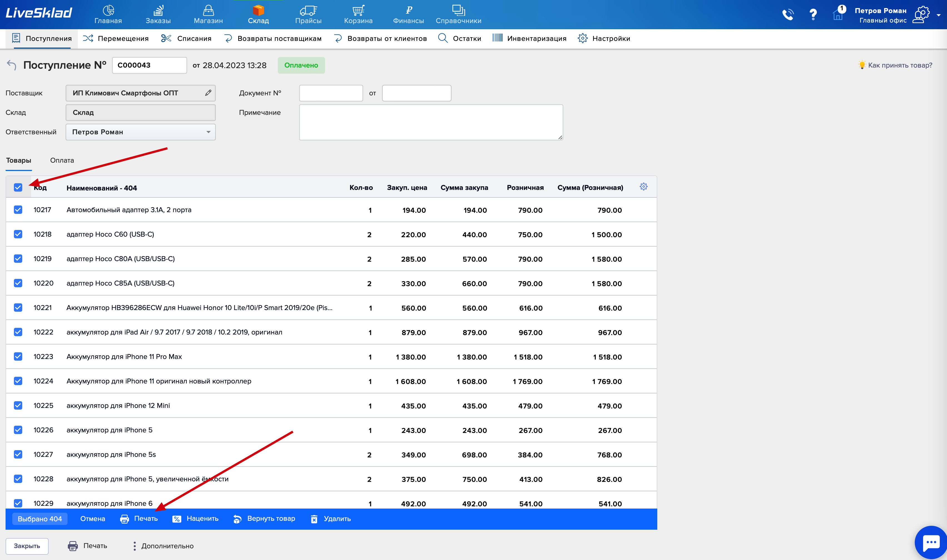
Task: Click the Поставщик field ИП Климович
Action: click(141, 93)
